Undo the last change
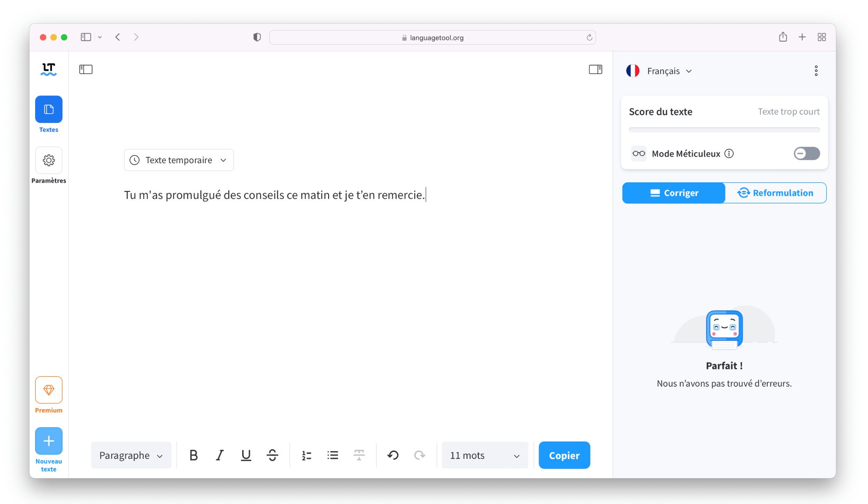The height and width of the screenshot is (504, 868). point(392,455)
